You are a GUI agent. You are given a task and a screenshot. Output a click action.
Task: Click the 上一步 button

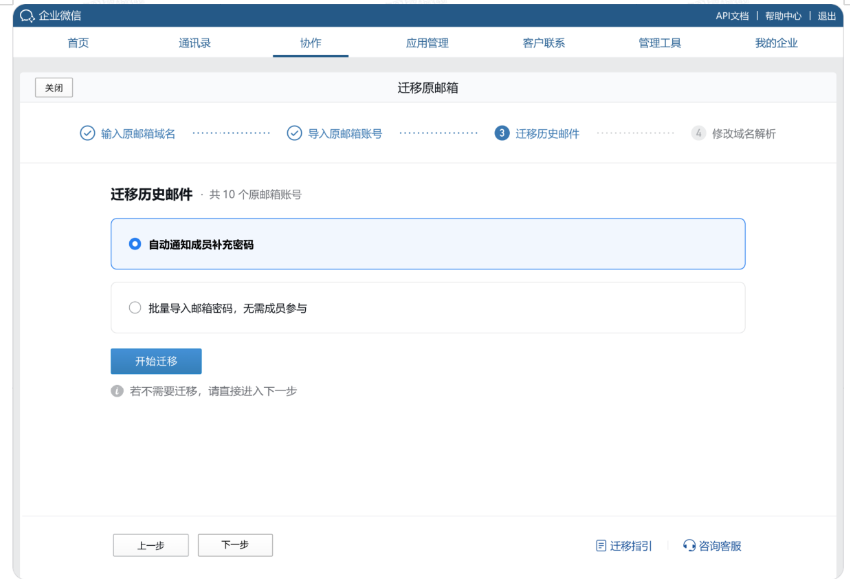[x=150, y=545]
